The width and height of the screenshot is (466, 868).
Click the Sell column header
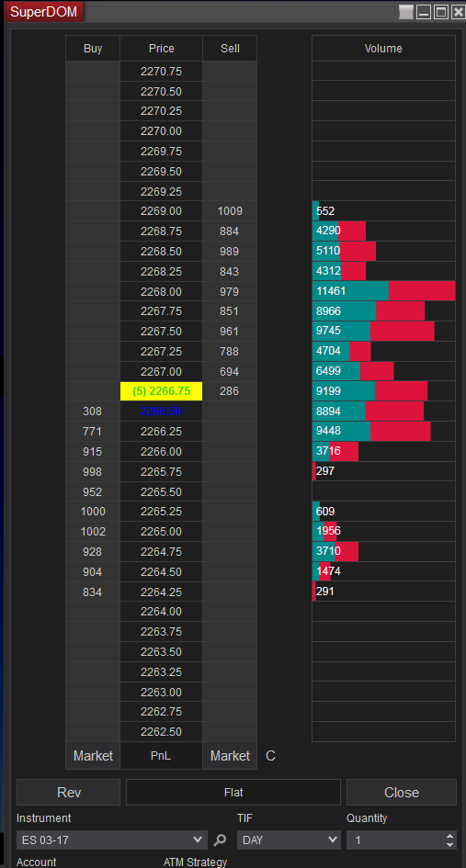pyautogui.click(x=230, y=48)
